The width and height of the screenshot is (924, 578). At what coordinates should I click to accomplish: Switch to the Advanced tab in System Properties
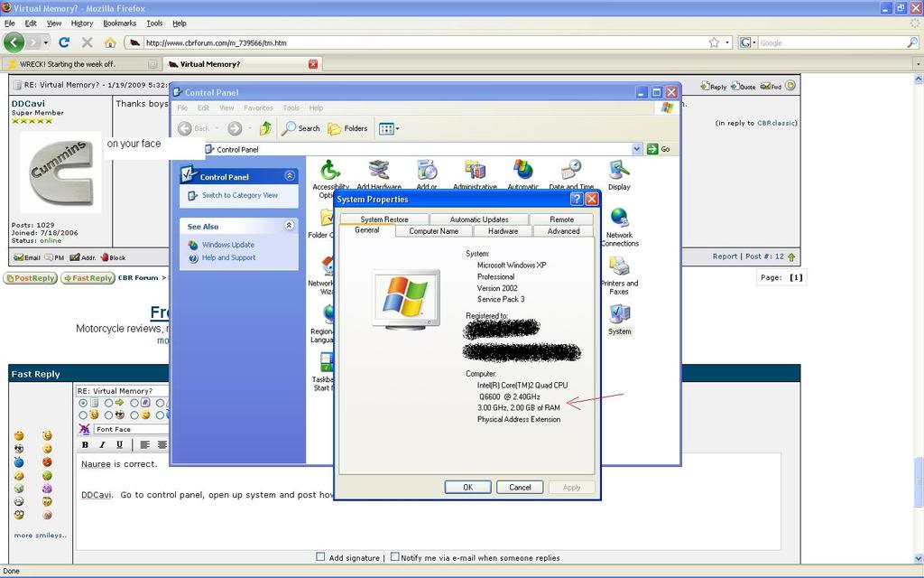click(x=563, y=231)
